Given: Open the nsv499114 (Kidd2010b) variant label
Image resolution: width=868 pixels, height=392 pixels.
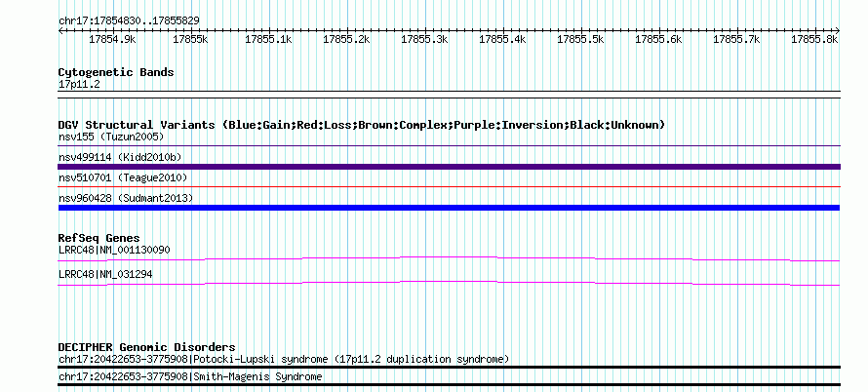Looking at the screenshot, I should coord(120,157).
